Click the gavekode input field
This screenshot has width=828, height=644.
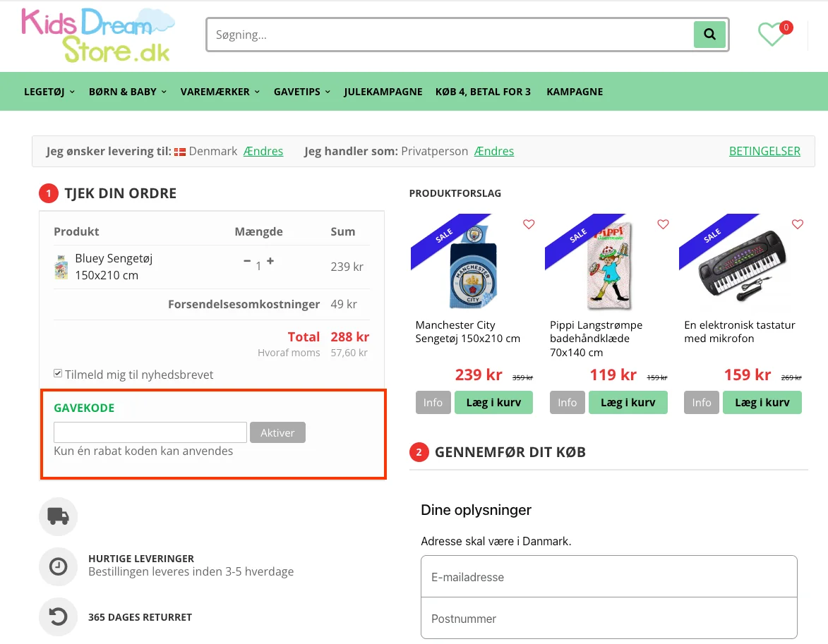point(150,432)
